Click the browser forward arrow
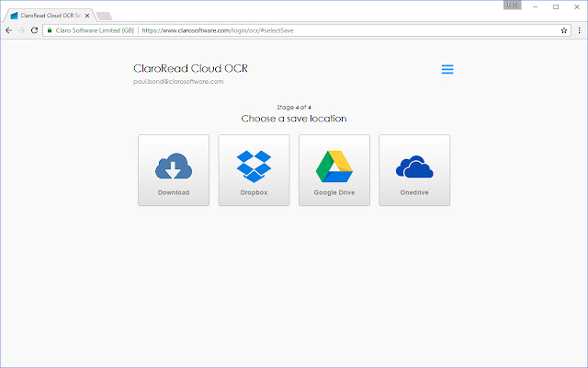Screen dimensions: 588x368 (x=21, y=30)
